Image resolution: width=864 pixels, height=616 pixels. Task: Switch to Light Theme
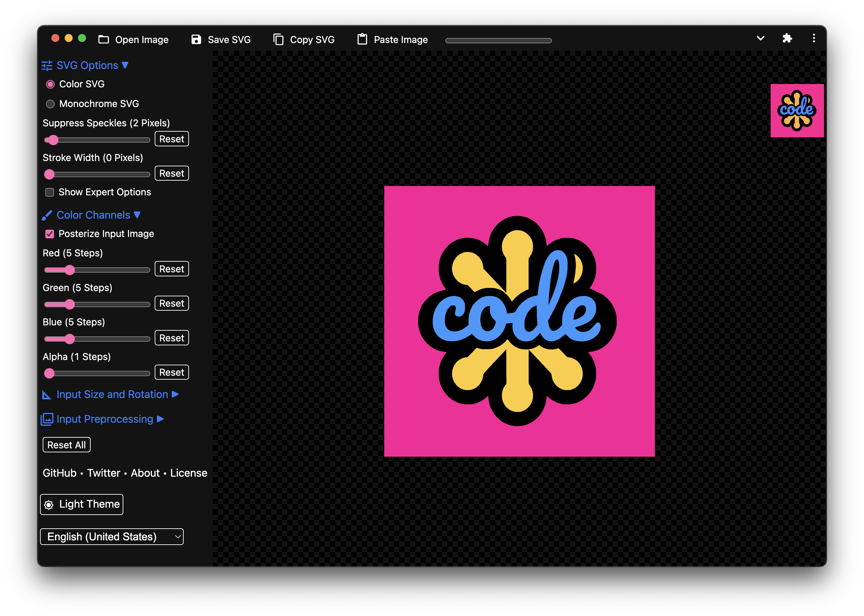click(x=82, y=504)
